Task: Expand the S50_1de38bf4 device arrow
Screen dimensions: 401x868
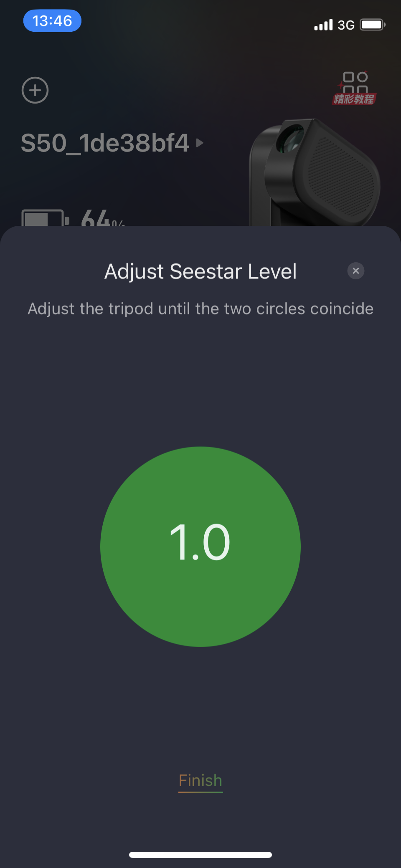Action: (x=200, y=143)
